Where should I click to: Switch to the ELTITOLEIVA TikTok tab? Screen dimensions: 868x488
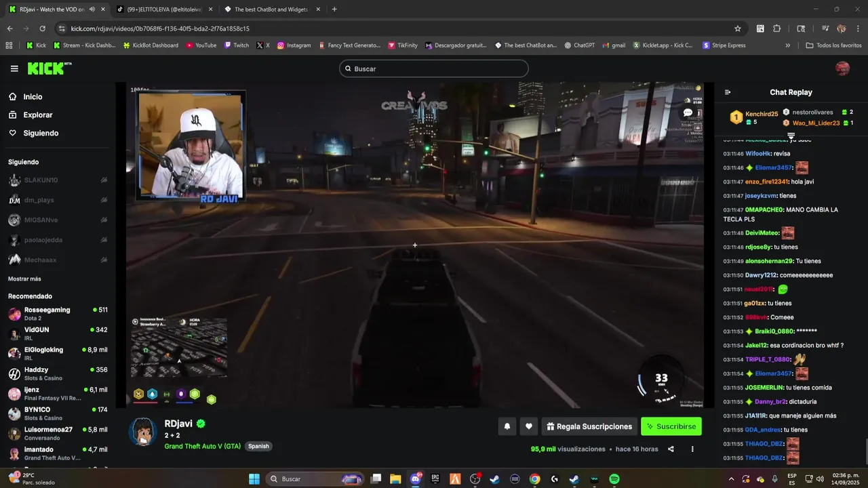pyautogui.click(x=163, y=9)
